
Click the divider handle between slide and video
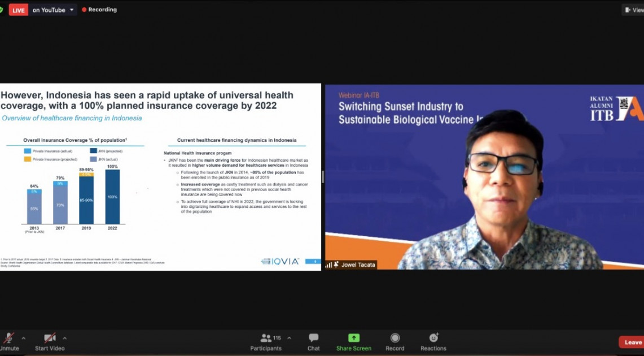(323, 177)
